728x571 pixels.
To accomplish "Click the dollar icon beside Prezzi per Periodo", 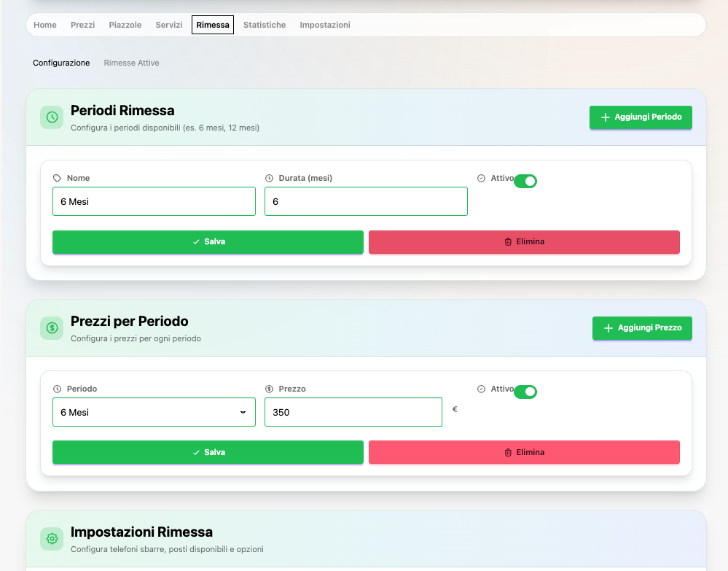I will pyautogui.click(x=51, y=328).
